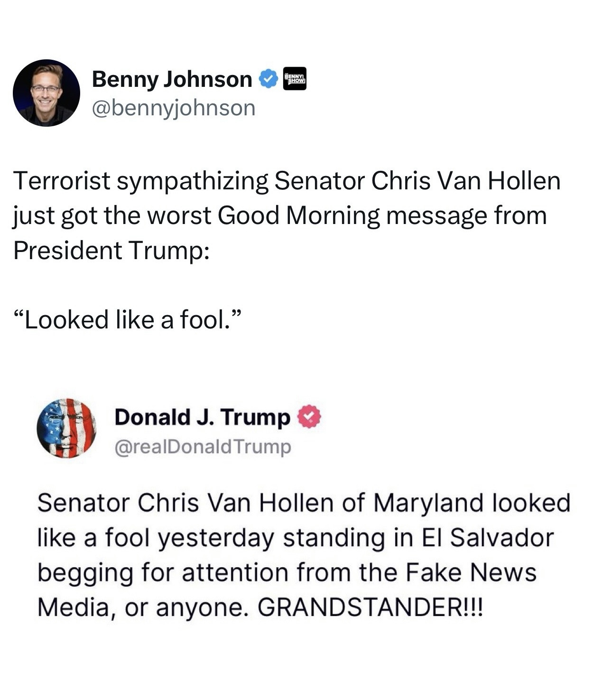Image resolution: width=612 pixels, height=700 pixels.
Task: Click Benny Johnson's profile picture
Action: pyautogui.click(x=46, y=93)
